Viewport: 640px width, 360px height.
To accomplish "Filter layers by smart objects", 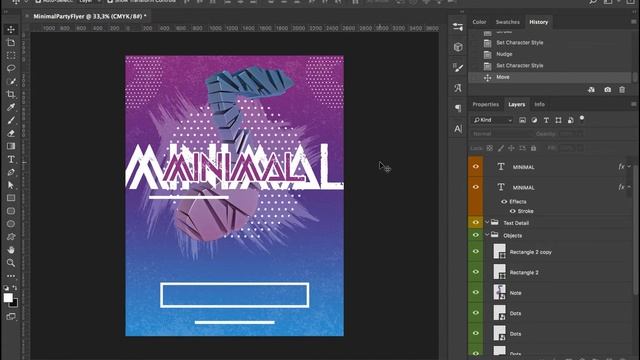I will pos(571,120).
